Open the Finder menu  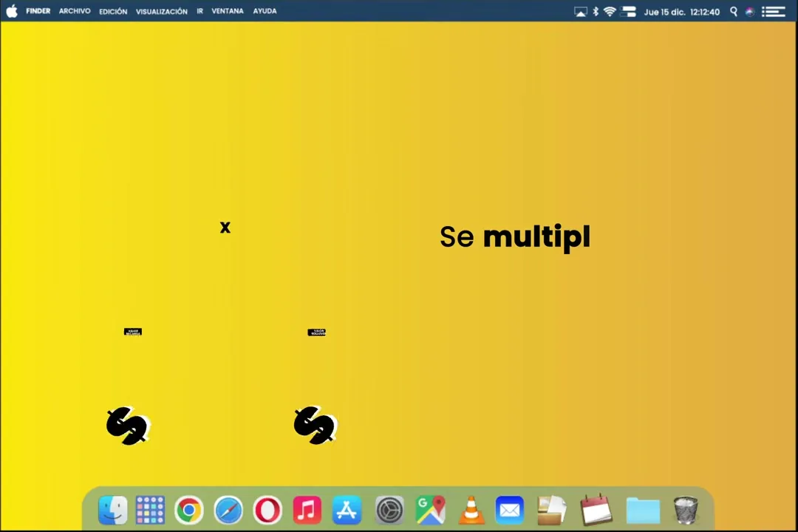38,10
